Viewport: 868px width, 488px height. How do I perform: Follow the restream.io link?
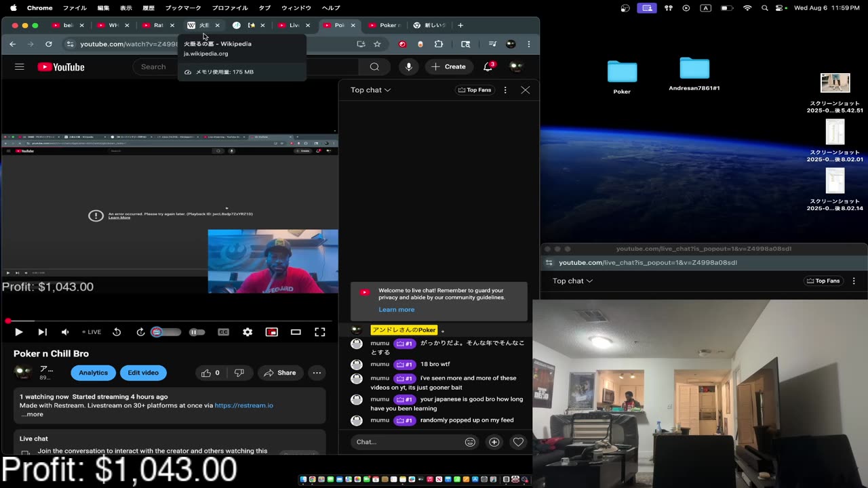(x=244, y=405)
